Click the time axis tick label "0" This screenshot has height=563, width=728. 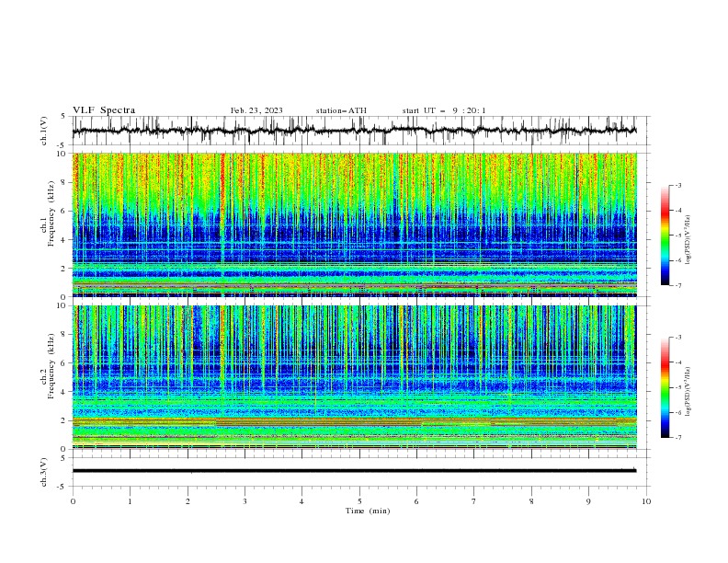[73, 501]
